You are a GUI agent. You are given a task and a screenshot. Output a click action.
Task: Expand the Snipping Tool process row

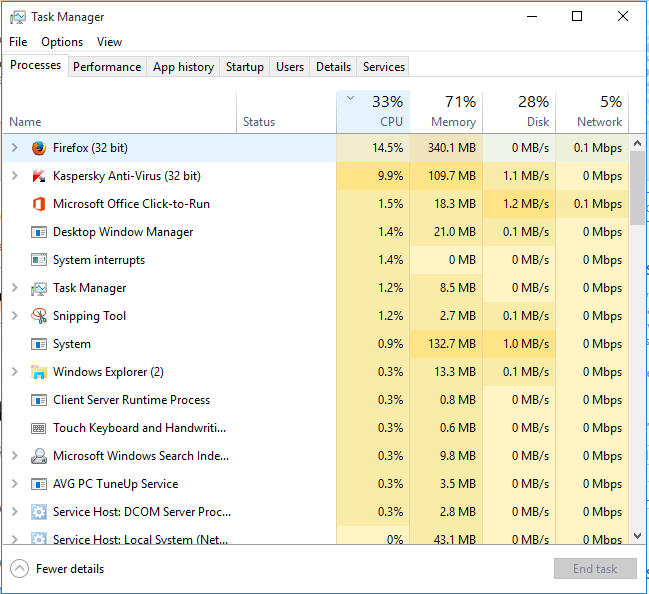(x=15, y=315)
